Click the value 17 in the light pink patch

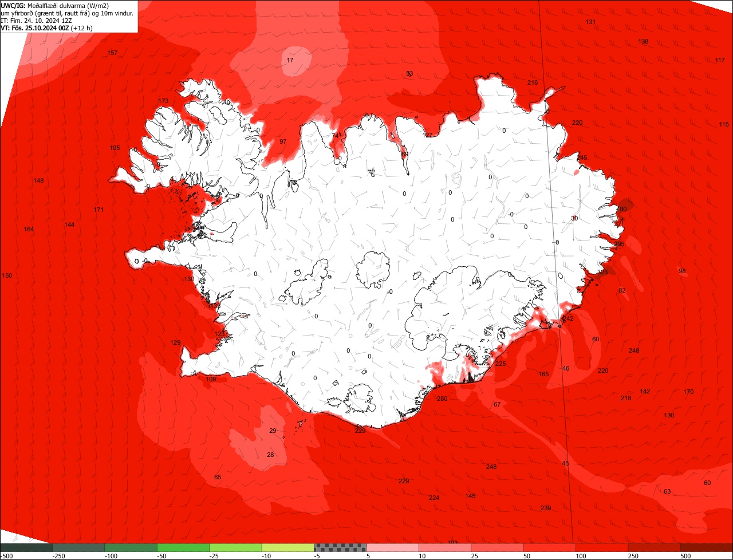290,60
